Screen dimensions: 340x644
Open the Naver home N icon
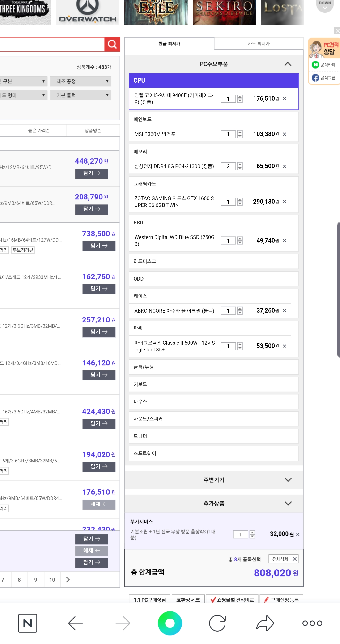(x=28, y=623)
